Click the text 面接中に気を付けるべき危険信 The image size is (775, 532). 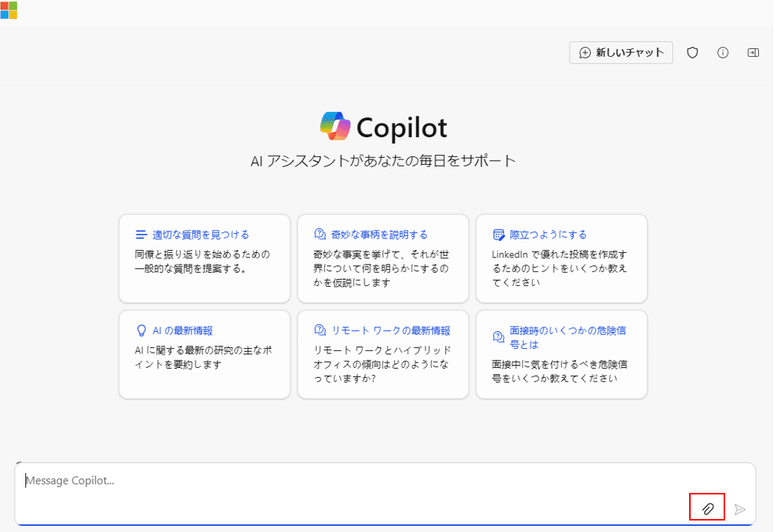tap(560, 364)
